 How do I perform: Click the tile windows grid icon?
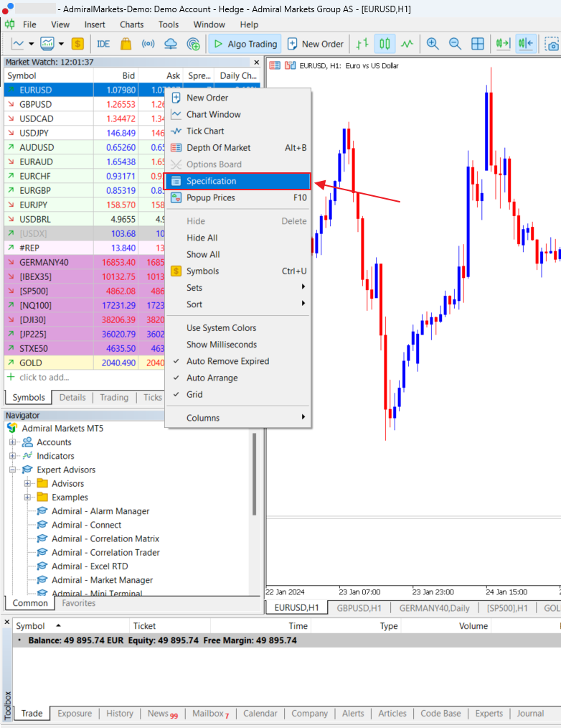click(x=478, y=44)
